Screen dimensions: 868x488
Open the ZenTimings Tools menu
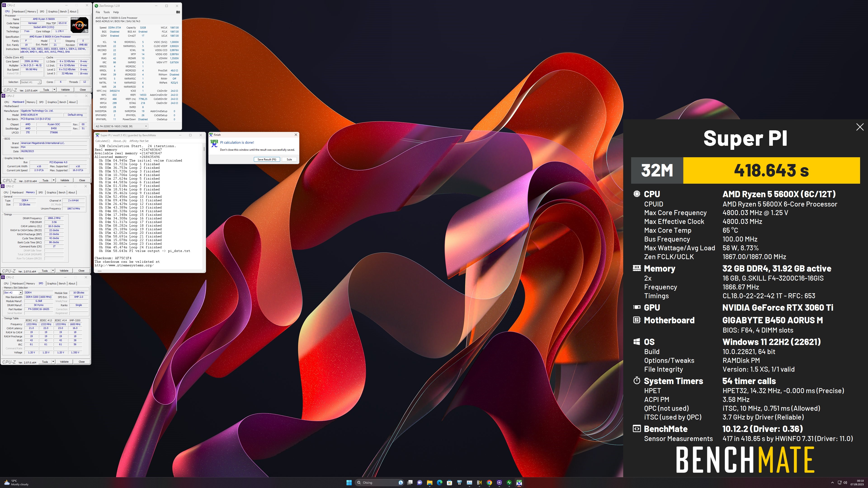pos(106,12)
